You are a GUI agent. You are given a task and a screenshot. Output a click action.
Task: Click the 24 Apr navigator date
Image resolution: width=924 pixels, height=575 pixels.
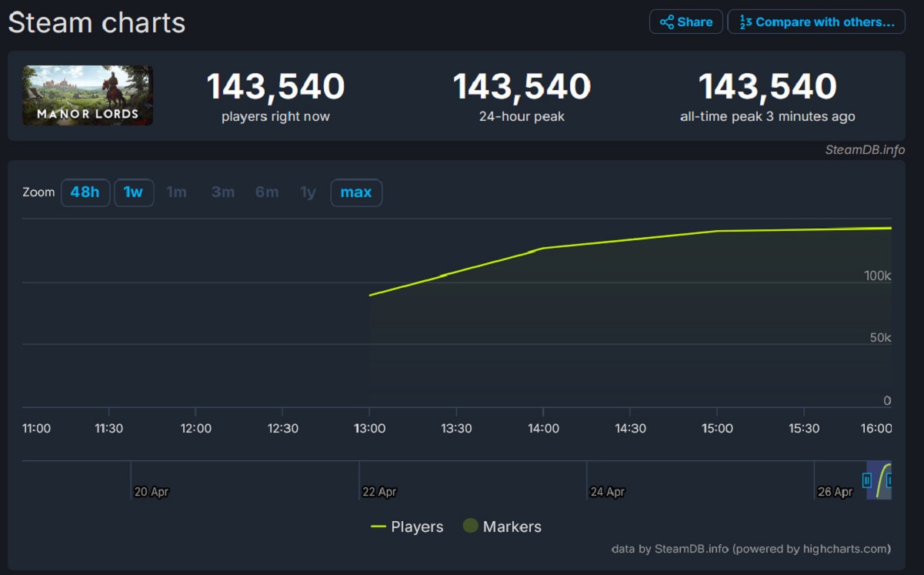pyautogui.click(x=607, y=492)
